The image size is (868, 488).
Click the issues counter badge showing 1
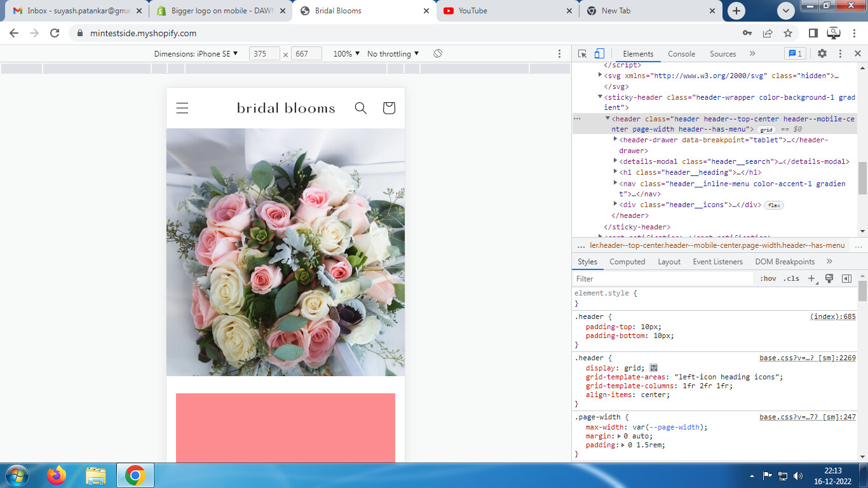pyautogui.click(x=795, y=54)
